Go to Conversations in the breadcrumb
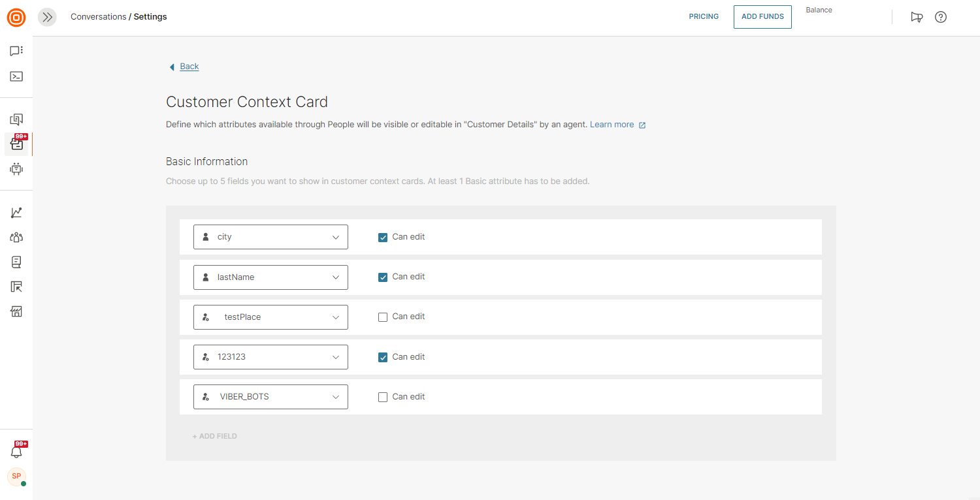Viewport: 980px width, 500px height. tap(98, 17)
